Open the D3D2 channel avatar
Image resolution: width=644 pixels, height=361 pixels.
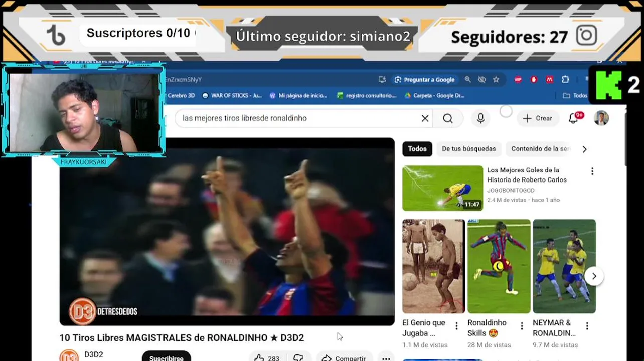point(69,356)
